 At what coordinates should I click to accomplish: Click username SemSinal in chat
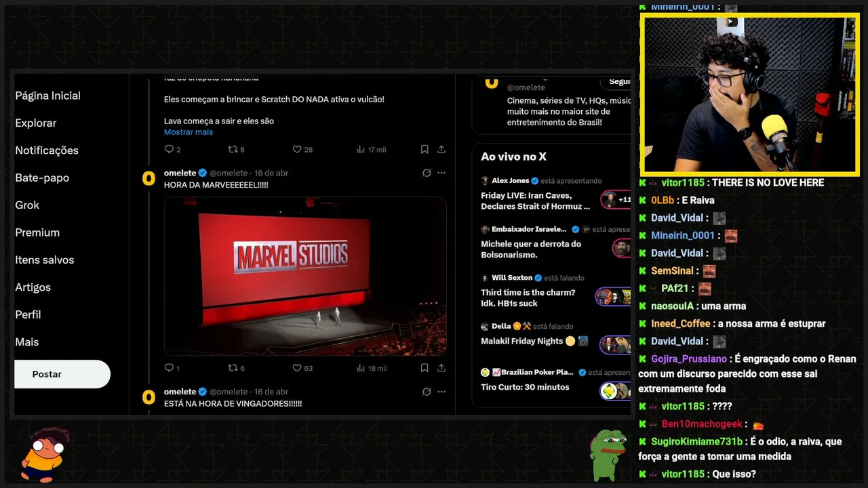(672, 270)
